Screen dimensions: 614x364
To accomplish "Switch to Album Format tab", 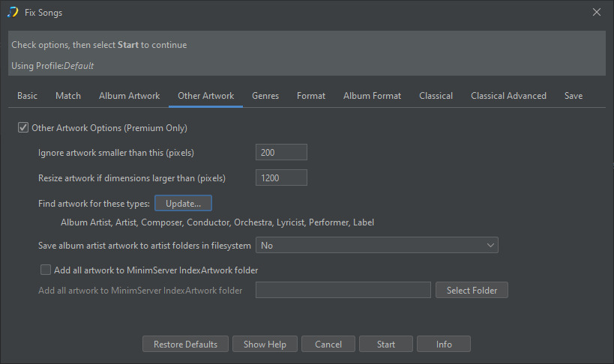I will pyautogui.click(x=372, y=96).
